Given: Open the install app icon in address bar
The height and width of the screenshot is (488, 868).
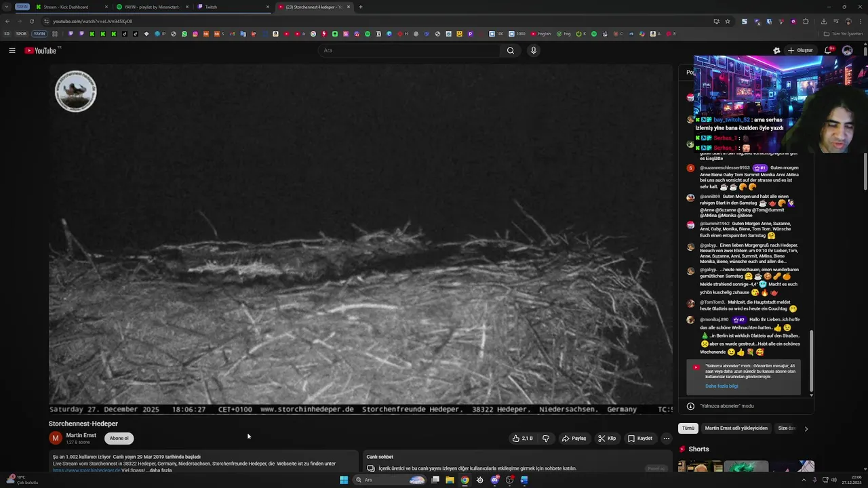Looking at the screenshot, I should [x=716, y=21].
